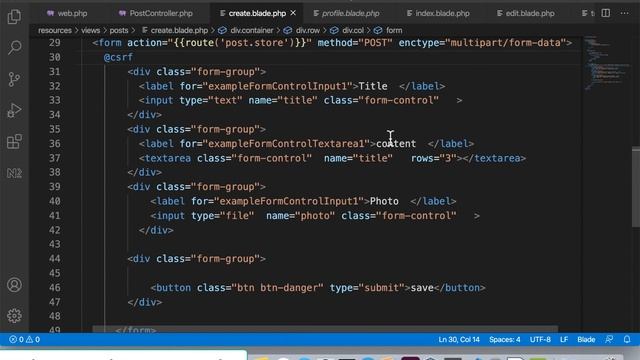Switch to the web.php tab
The image size is (640, 360).
67,13
